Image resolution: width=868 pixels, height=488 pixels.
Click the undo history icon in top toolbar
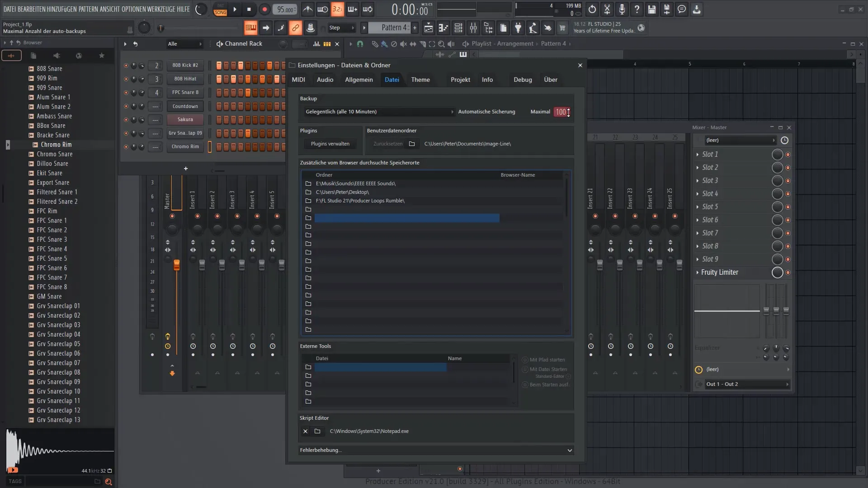click(592, 9)
